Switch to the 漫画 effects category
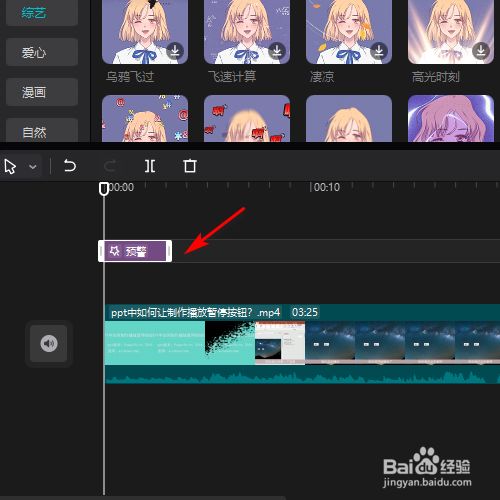 pyautogui.click(x=42, y=92)
